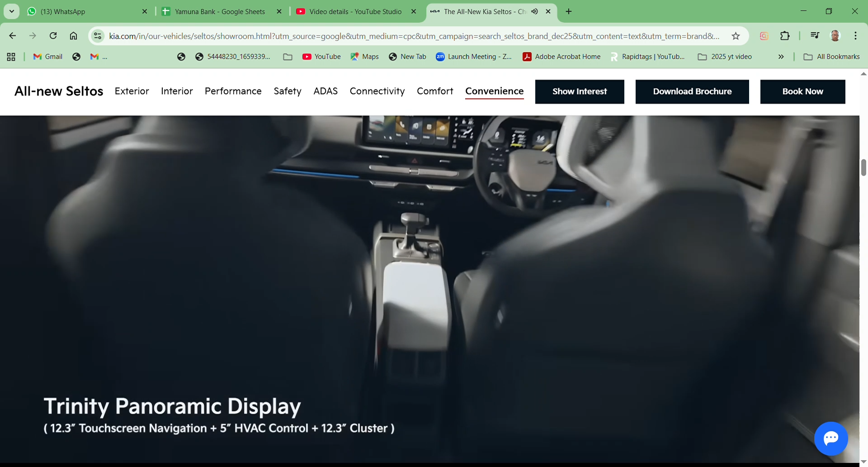
Task: View site information for kia.com
Action: 98,36
